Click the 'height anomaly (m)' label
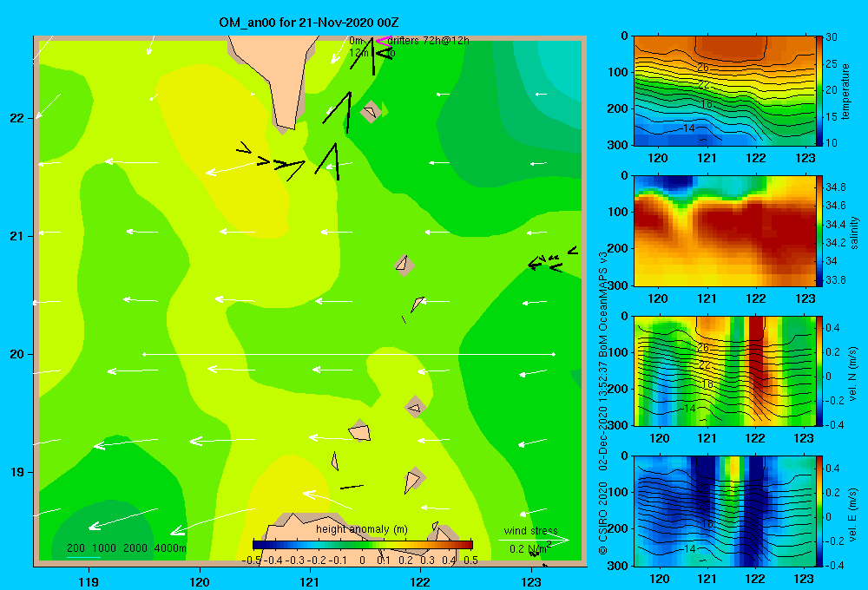The image size is (868, 590). click(x=362, y=529)
